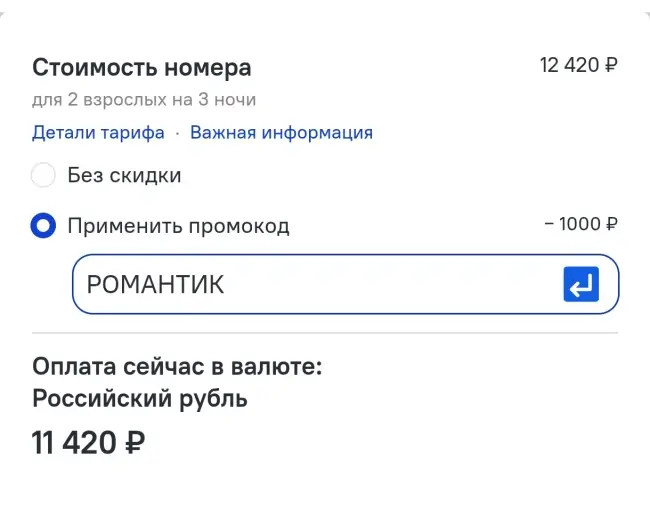Click the ruble sign in the − 1000 ₽ discount

[x=612, y=224]
